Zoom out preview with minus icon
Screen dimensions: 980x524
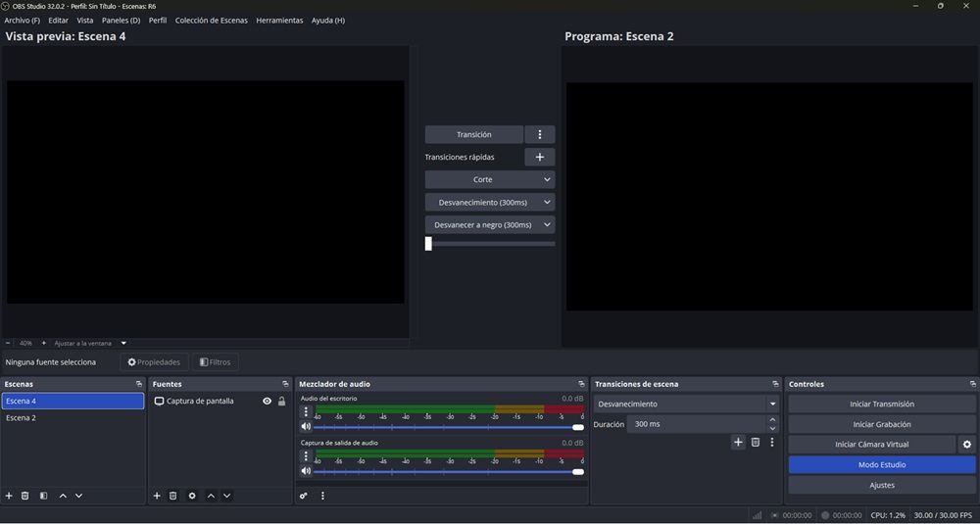coord(8,343)
